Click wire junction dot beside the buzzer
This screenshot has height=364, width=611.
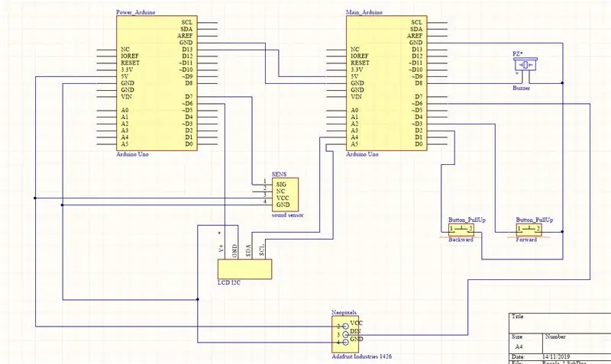pyautogui.click(x=562, y=83)
